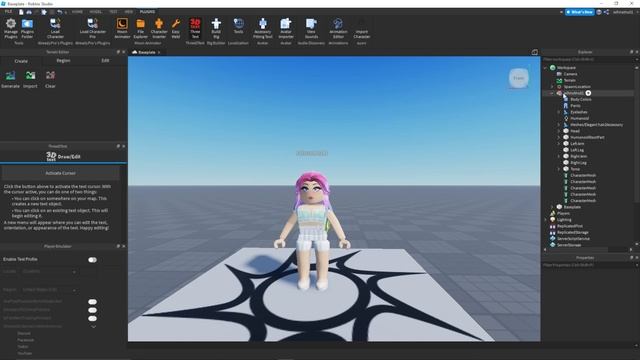This screenshot has width=640, height=360.
Task: Open the Accessory Fitting Tool
Action: [x=262, y=28]
